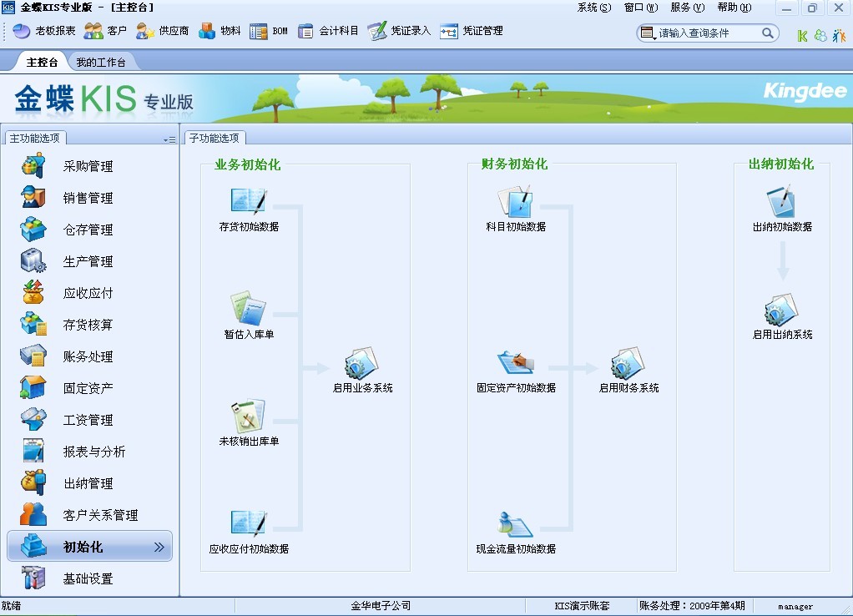Image resolution: width=853 pixels, height=616 pixels.
Task: Click the 物料 toolbar icon
Action: pyautogui.click(x=220, y=31)
